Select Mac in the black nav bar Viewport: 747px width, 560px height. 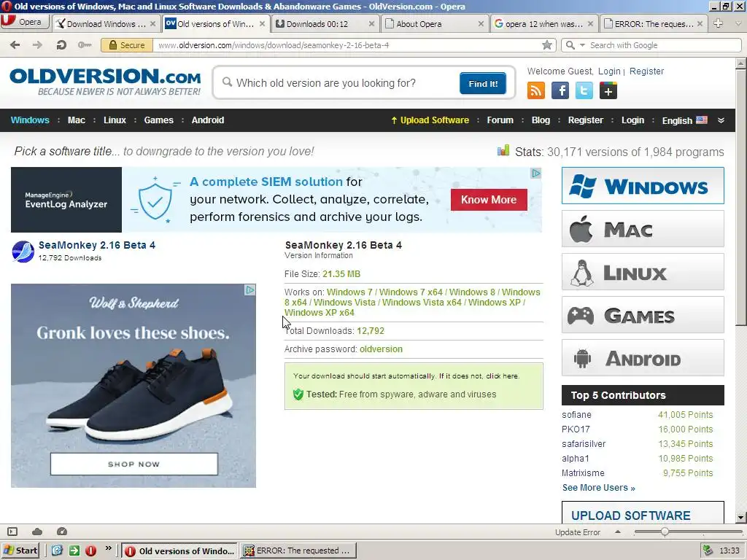point(76,120)
